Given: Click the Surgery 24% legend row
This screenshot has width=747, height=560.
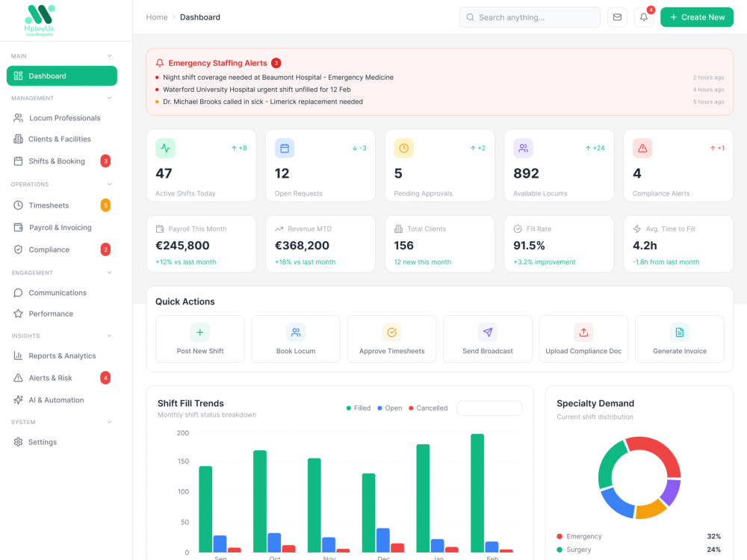Looking at the screenshot, I should (x=639, y=550).
